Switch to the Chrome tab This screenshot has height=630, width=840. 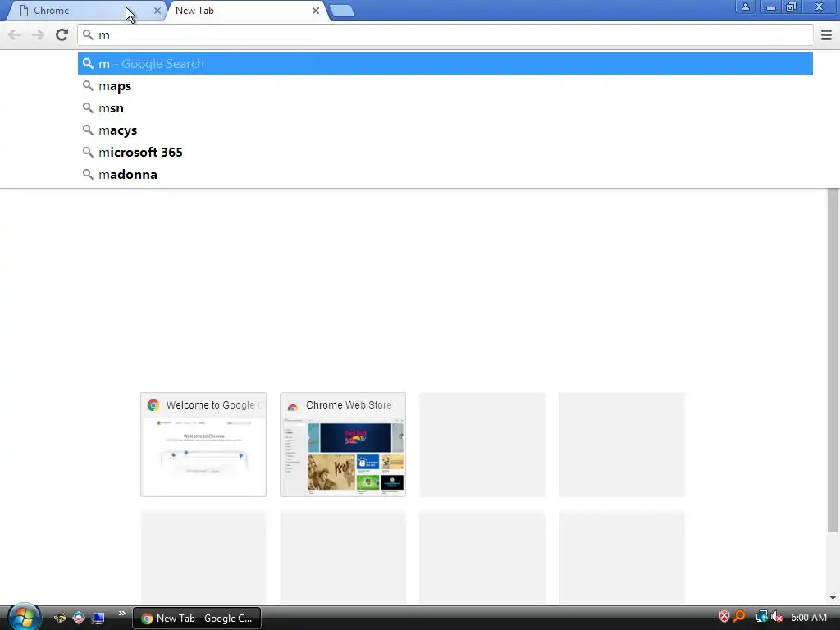point(85,11)
